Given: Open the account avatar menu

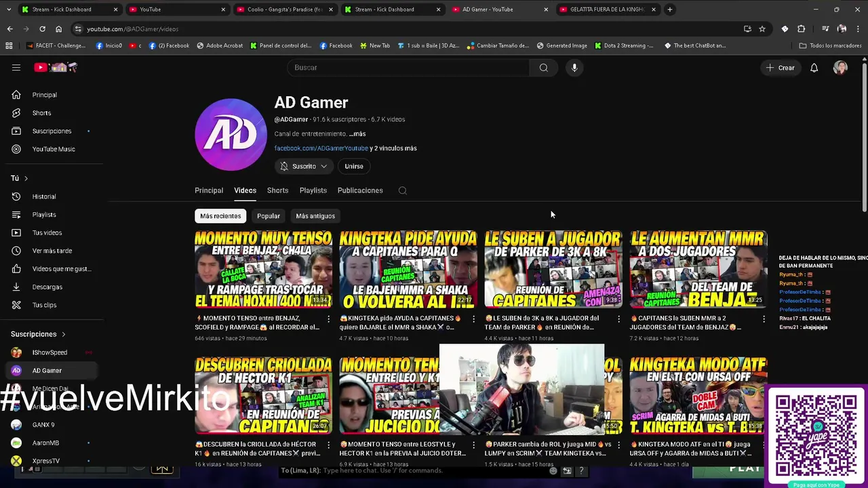Looking at the screenshot, I should (840, 68).
